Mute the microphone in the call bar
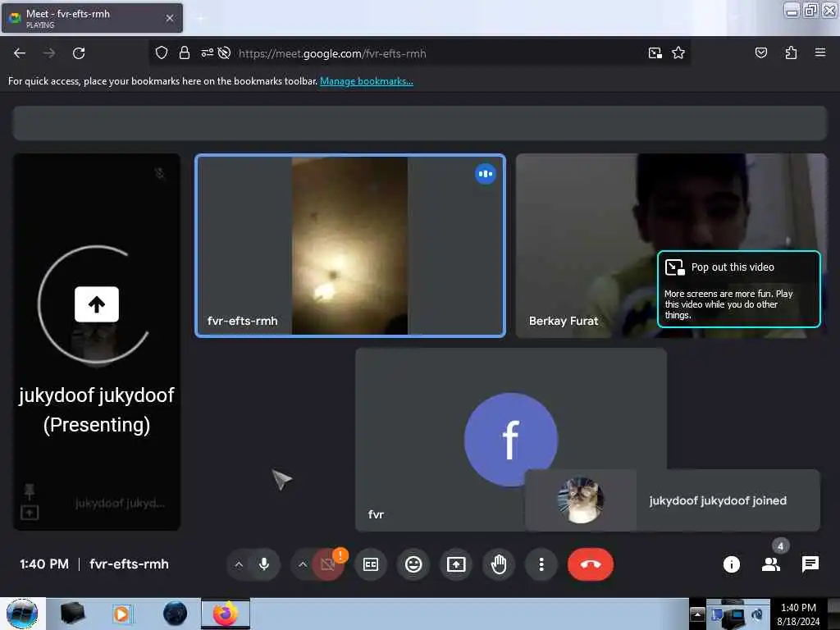The image size is (840, 630). pyautogui.click(x=264, y=564)
